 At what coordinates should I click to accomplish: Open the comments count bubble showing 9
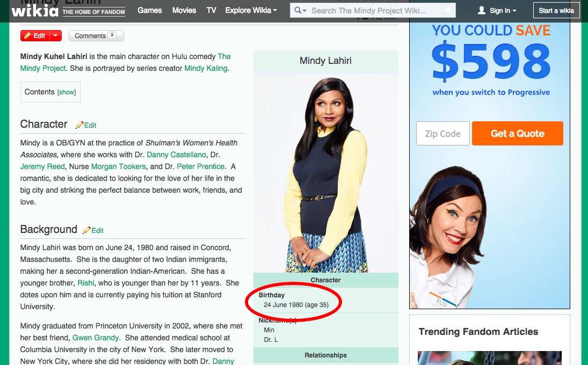pos(112,35)
